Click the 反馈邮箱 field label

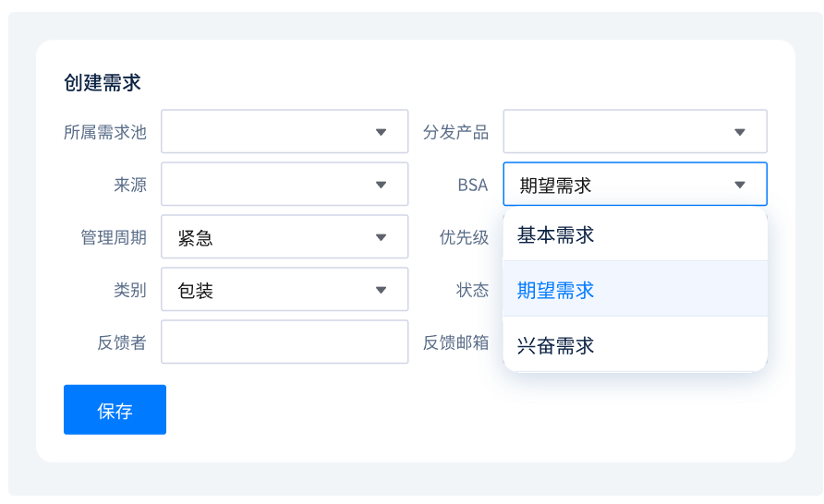(455, 342)
